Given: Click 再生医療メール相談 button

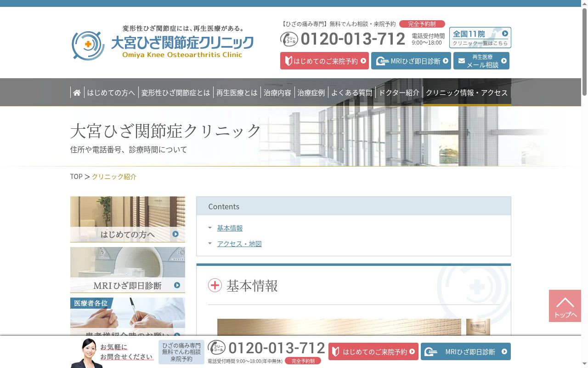Looking at the screenshot, I should point(481,61).
